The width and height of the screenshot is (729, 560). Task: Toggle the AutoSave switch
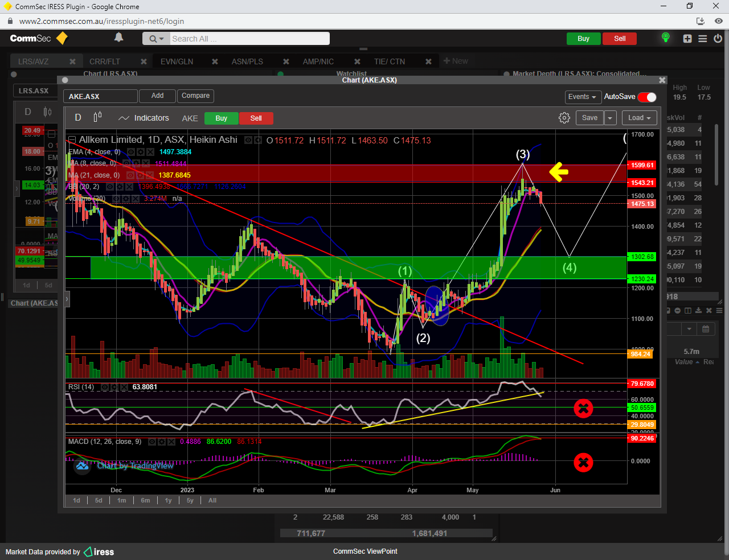point(647,97)
